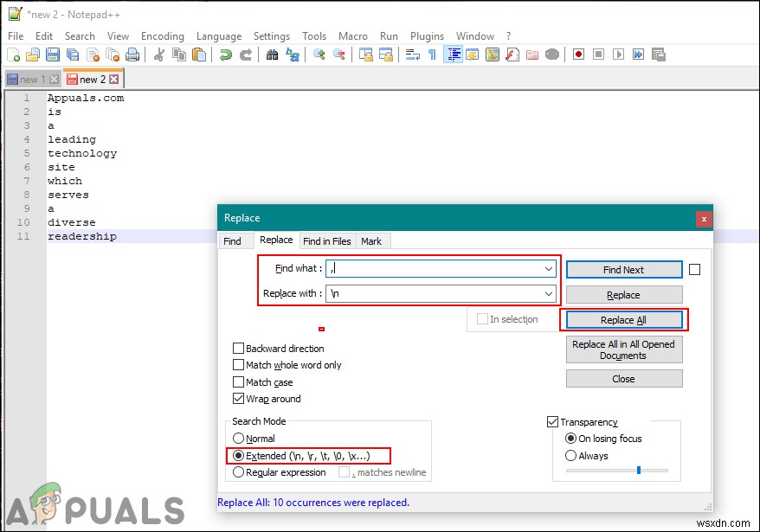Uncheck the Wrap around option
This screenshot has width=760, height=532.
pyautogui.click(x=239, y=399)
